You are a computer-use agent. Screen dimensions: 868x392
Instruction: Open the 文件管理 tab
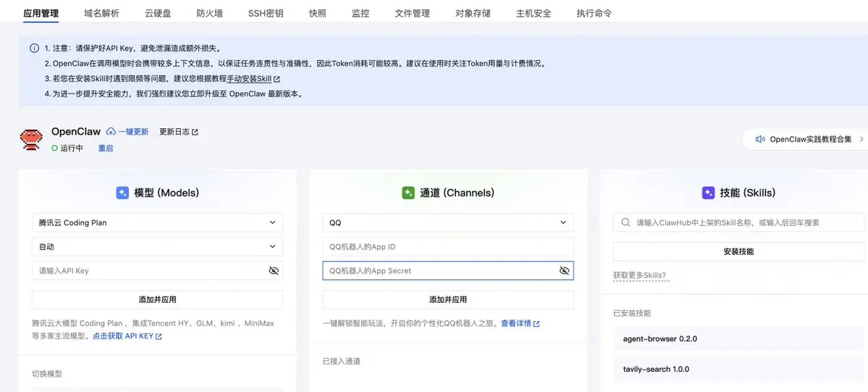(413, 13)
